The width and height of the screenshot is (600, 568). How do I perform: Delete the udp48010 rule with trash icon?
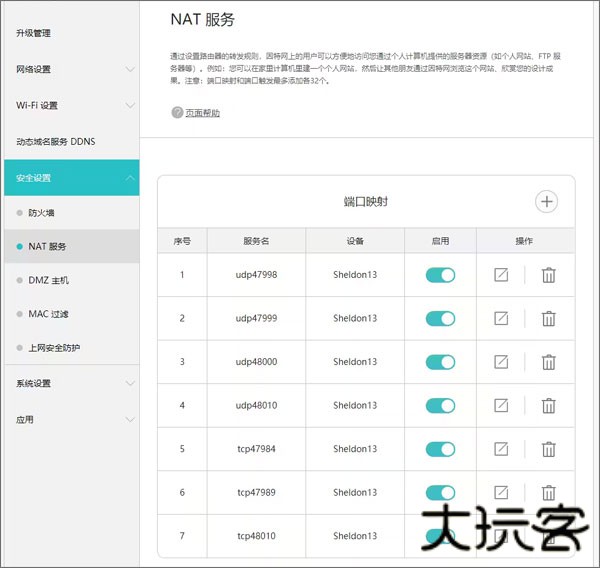pyautogui.click(x=548, y=405)
